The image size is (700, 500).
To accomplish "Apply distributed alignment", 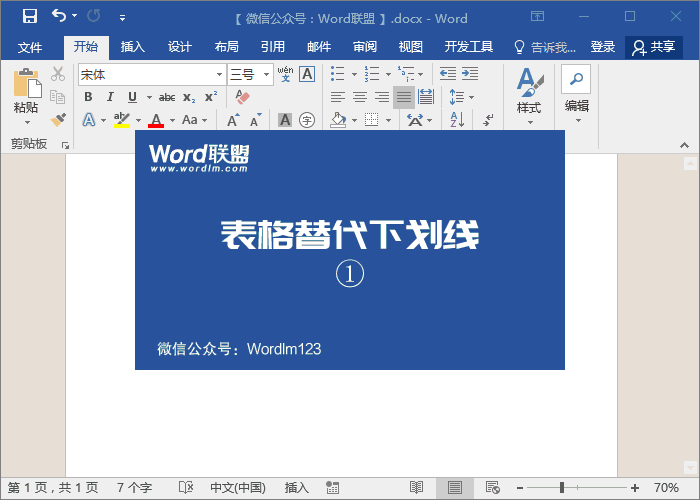I will point(426,97).
